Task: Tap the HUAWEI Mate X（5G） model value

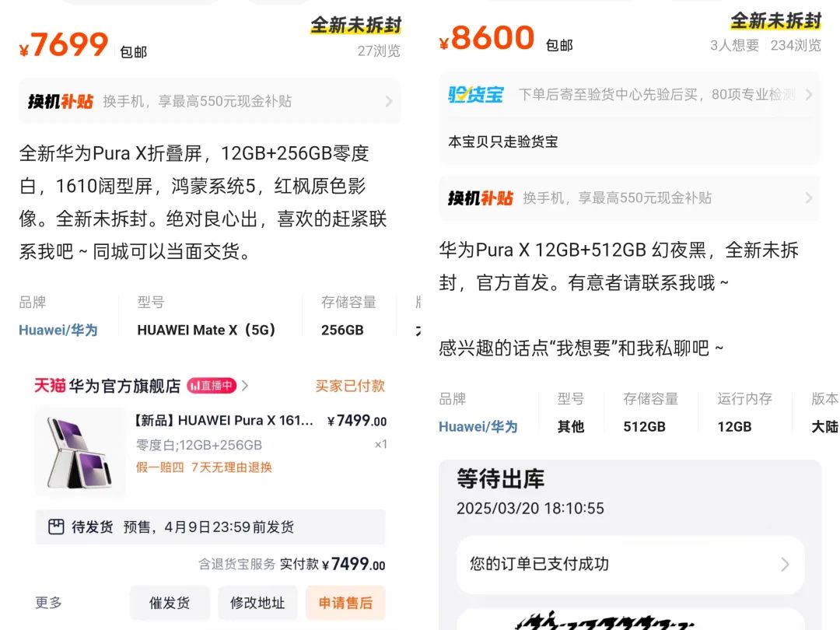Action: tap(206, 330)
